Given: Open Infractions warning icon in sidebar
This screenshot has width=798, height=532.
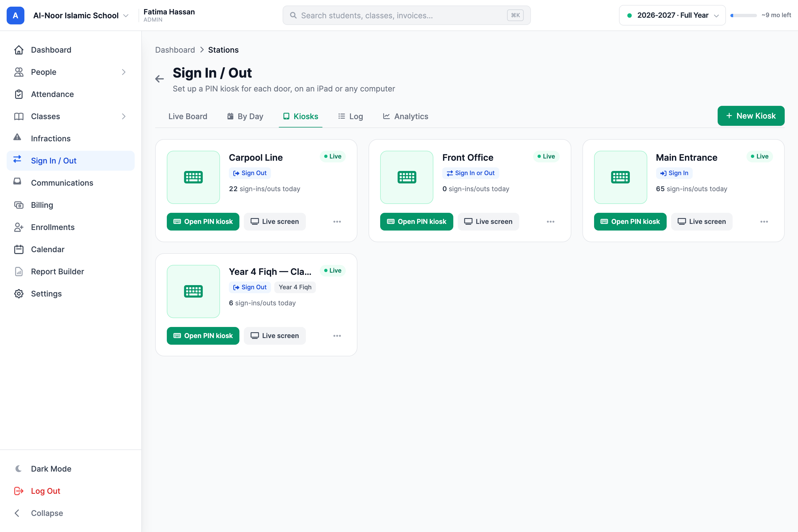Looking at the screenshot, I should [x=17, y=137].
